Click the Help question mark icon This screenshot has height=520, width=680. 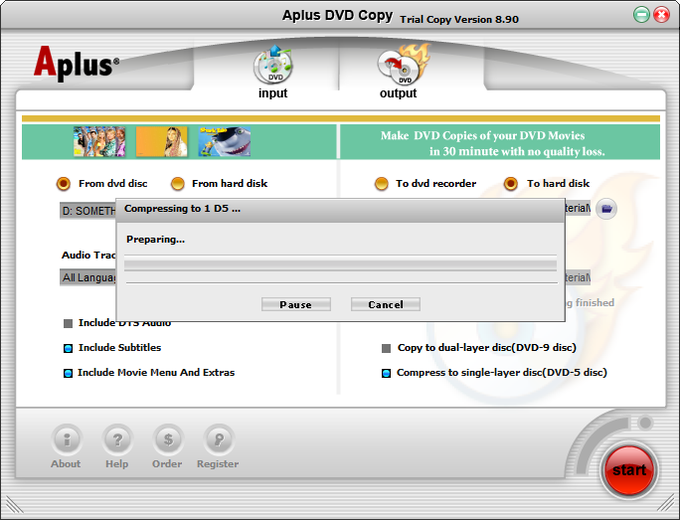[x=117, y=439]
